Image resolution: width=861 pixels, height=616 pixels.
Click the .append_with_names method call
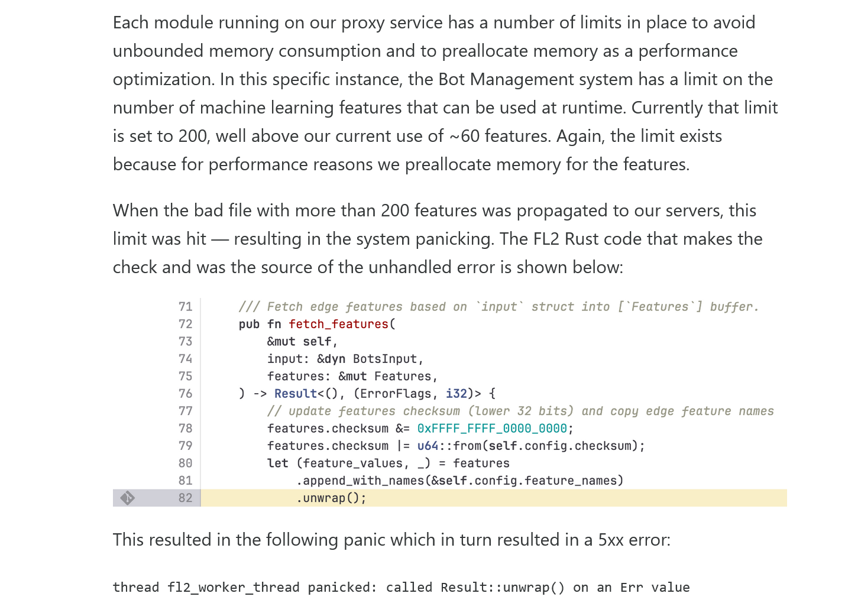click(x=360, y=481)
